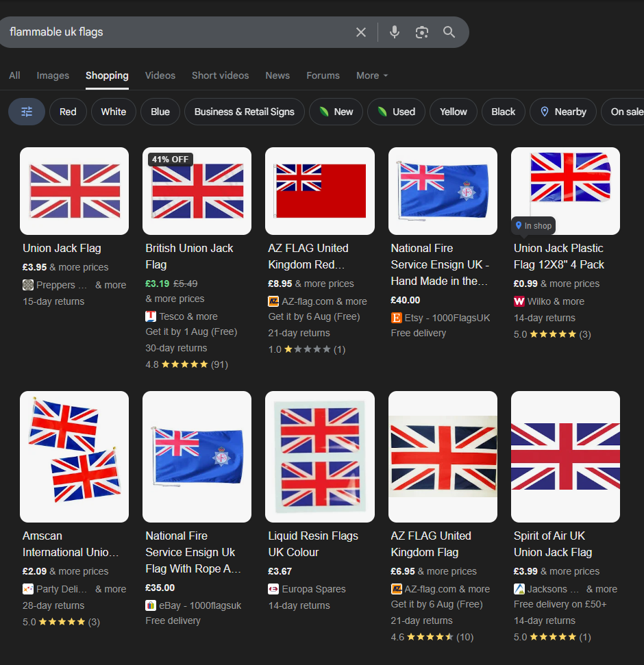
Task: Click the Tesco store logo icon
Action: (x=151, y=316)
